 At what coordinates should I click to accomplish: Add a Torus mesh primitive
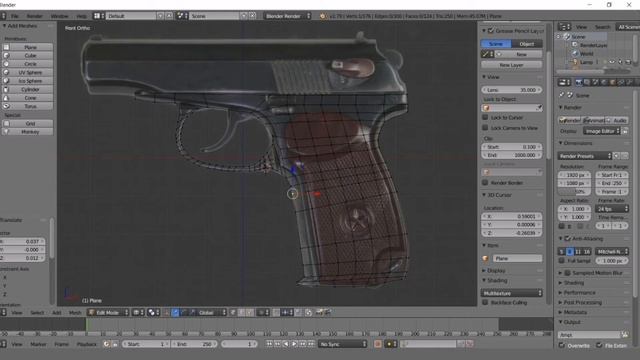(x=27, y=106)
